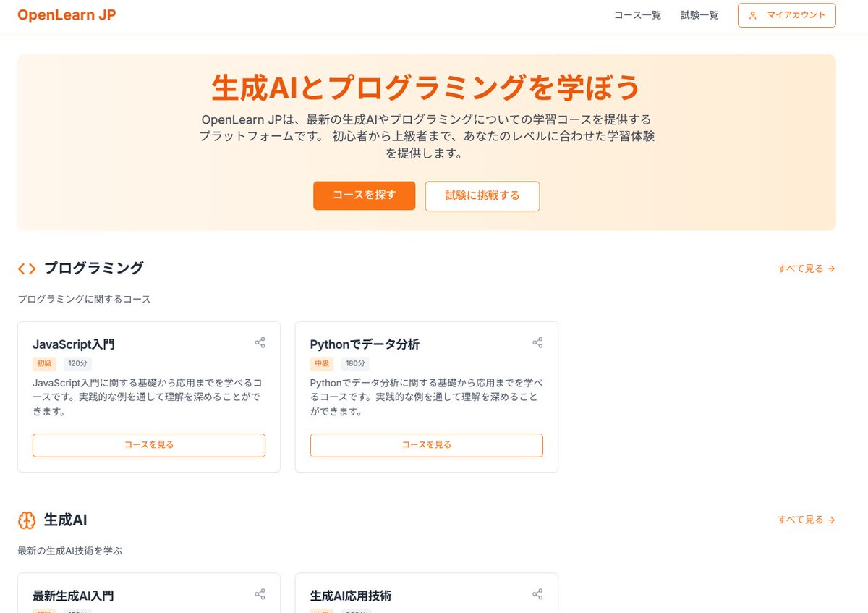Click the OpenLearn JP logo
The width and height of the screenshot is (868, 613).
(66, 14)
